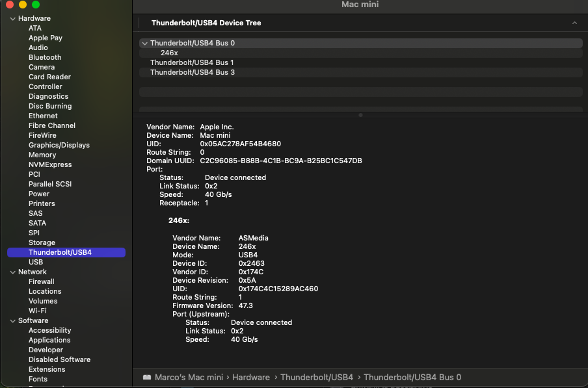
Task: Open Wi-Fi under Network
Action: 38,311
